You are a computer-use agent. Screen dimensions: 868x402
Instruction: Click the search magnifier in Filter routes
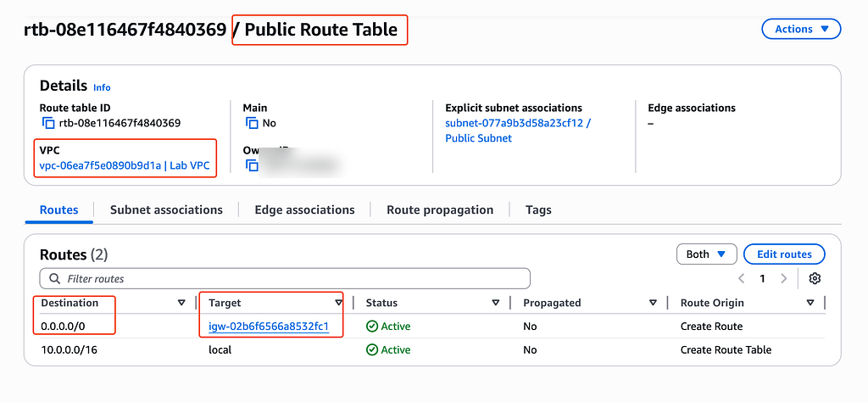point(54,278)
